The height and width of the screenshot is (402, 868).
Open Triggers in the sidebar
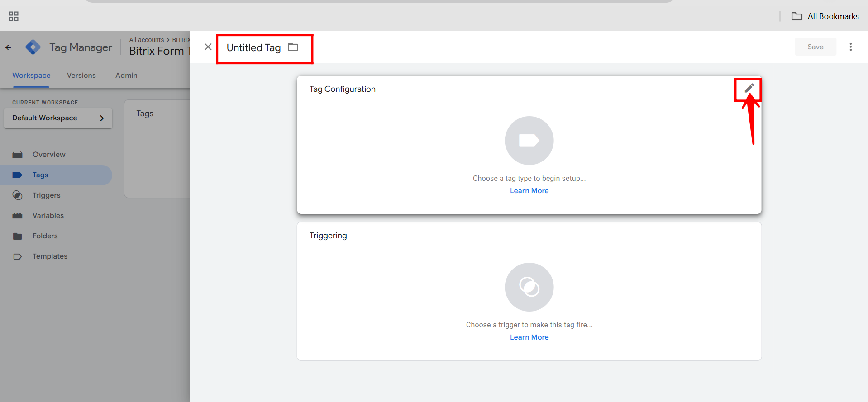(46, 195)
